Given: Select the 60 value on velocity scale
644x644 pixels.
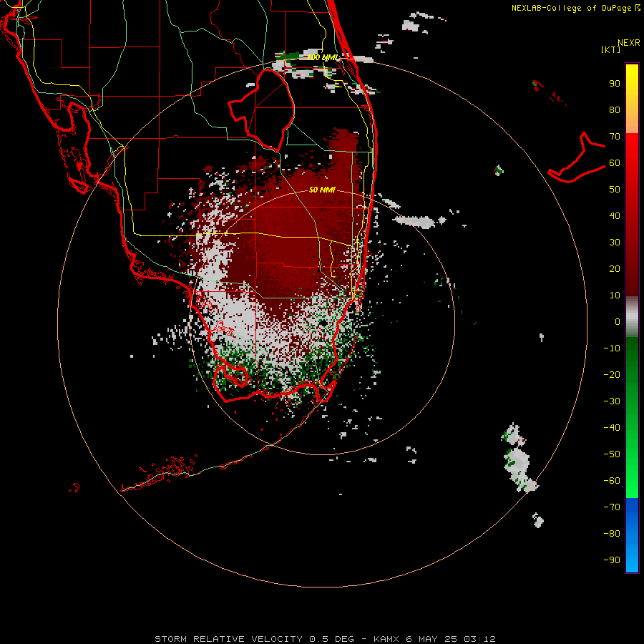Looking at the screenshot, I should click(x=615, y=163).
